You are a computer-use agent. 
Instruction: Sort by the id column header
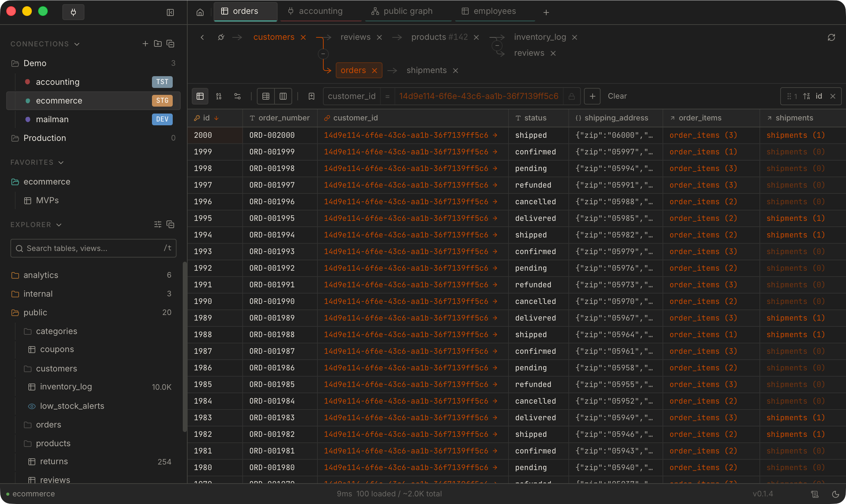tap(215, 118)
